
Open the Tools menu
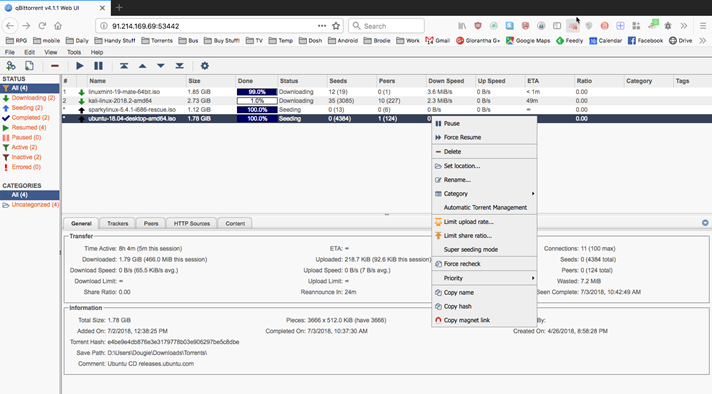tap(74, 52)
